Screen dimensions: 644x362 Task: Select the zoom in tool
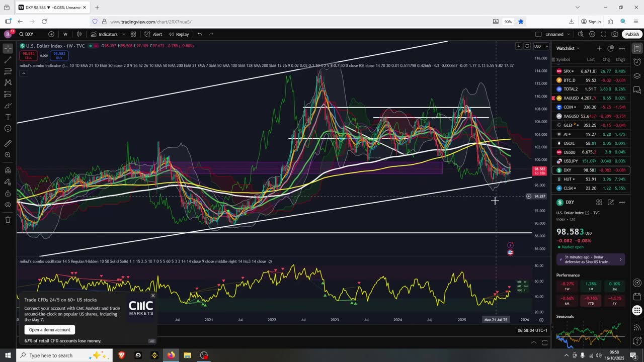click(8, 155)
